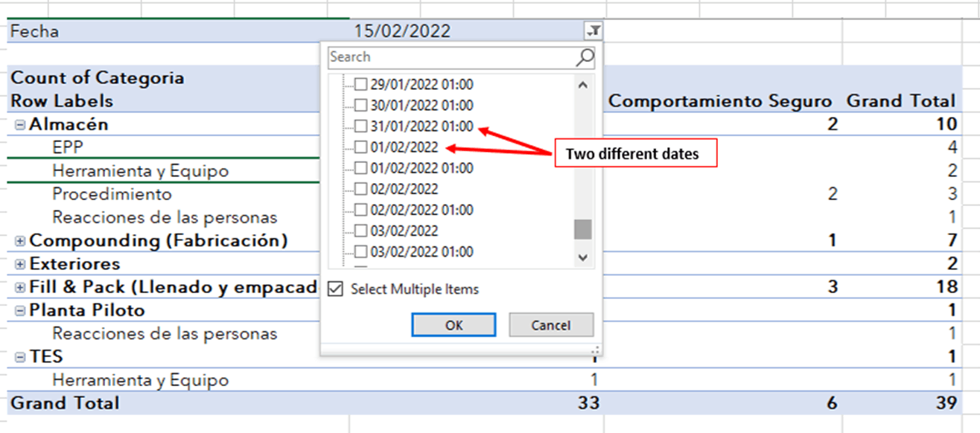Viewport: 980px width, 433px height.
Task: Click the date list scrollbar thumb
Action: pyautogui.click(x=583, y=229)
